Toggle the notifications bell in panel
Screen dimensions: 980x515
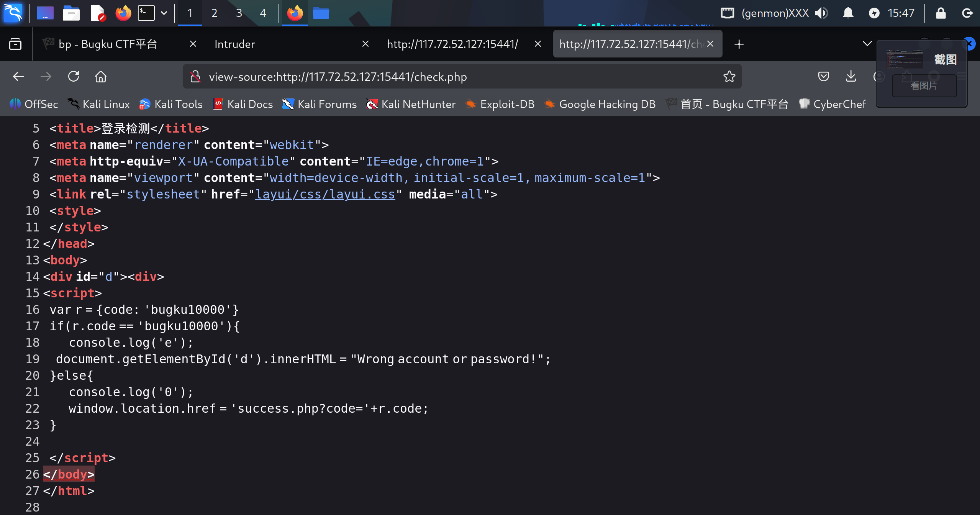(x=848, y=13)
